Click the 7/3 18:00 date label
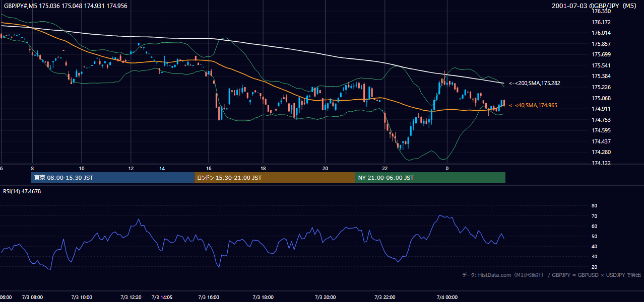The height and width of the screenshot is (302, 644). (x=263, y=297)
